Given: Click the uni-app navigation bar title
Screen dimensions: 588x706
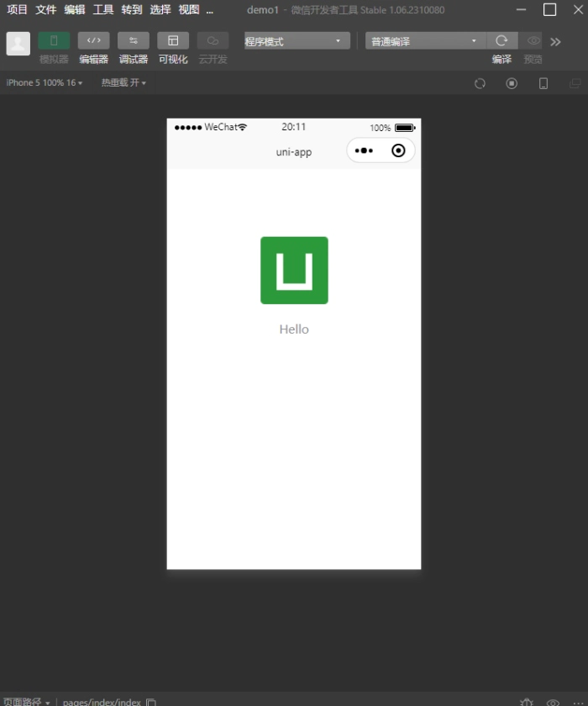Looking at the screenshot, I should tap(294, 152).
